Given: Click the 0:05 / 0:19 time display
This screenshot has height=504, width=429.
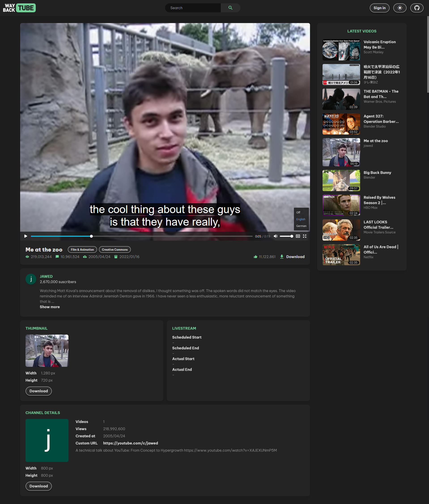Looking at the screenshot, I should point(263,236).
